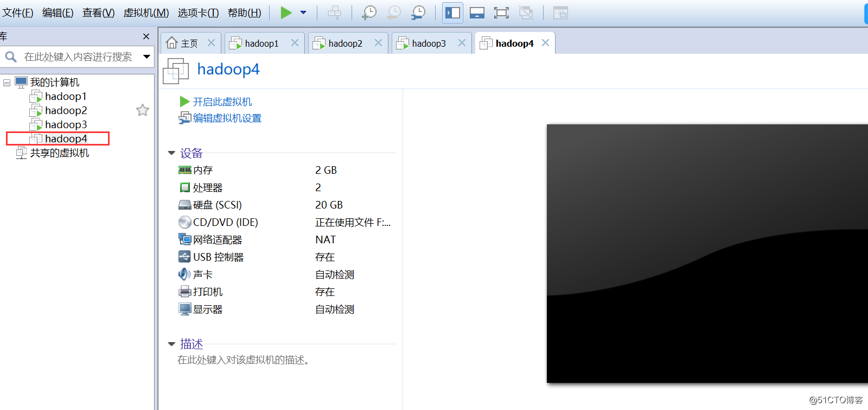Collapse the 我的计算机 tree node
Image resolution: width=868 pixels, height=410 pixels.
coord(7,83)
